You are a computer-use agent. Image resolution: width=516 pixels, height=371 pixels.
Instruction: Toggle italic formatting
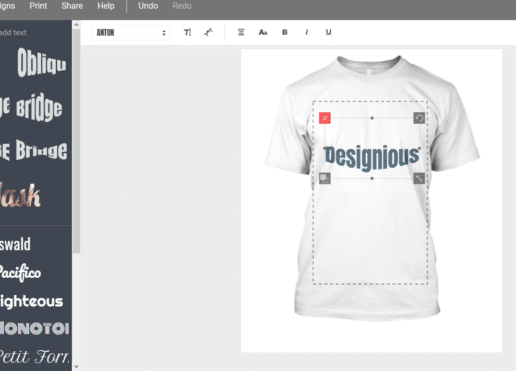(307, 32)
